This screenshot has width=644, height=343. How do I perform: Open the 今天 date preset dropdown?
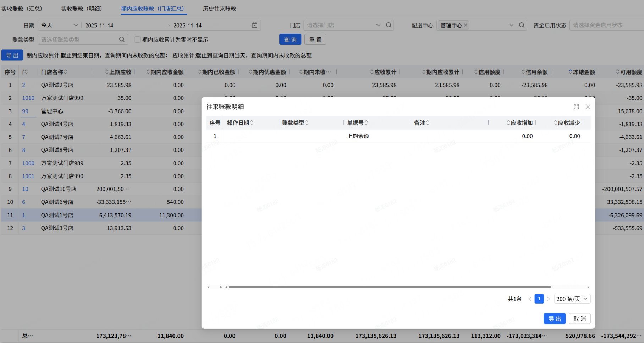59,25
